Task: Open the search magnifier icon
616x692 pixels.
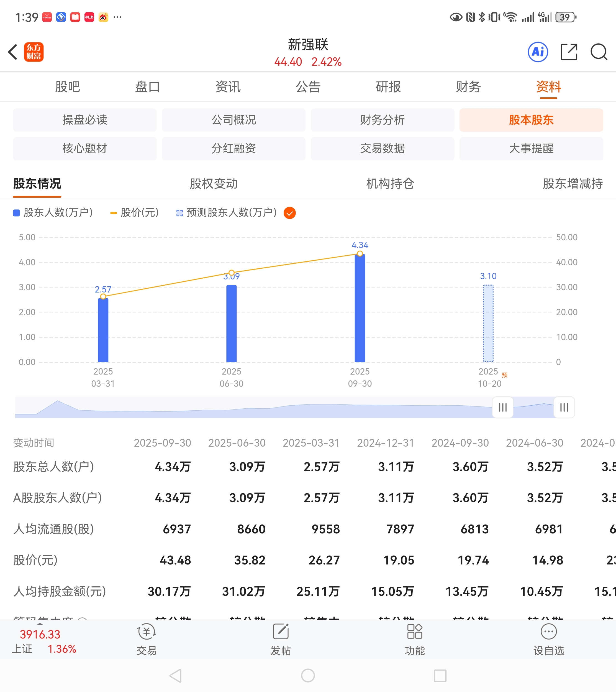Action: 598,52
